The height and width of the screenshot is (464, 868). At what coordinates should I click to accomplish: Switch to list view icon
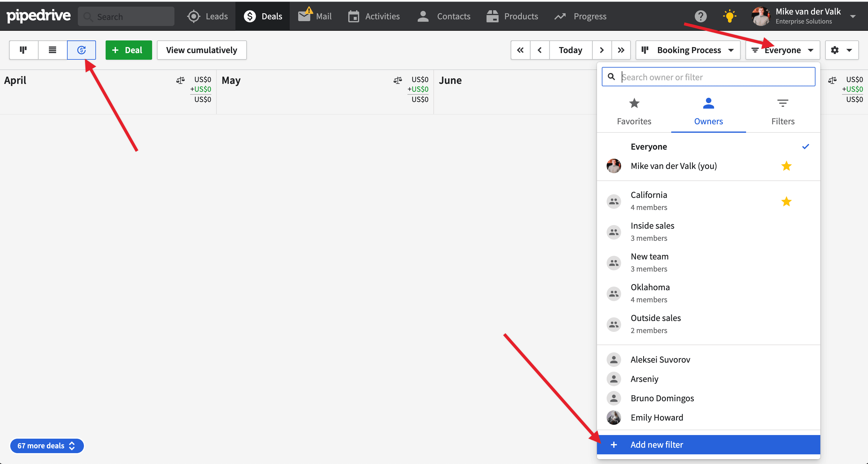pyautogui.click(x=52, y=50)
